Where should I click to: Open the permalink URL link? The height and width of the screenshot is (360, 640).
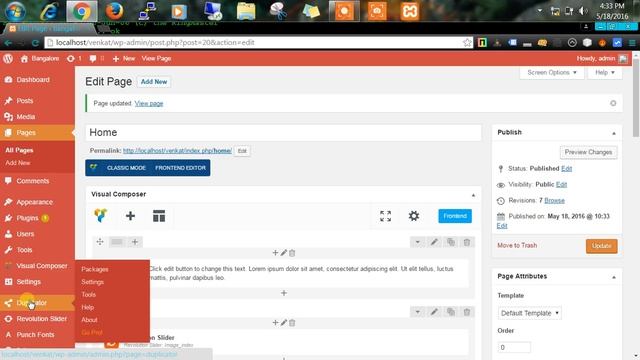coord(177,151)
